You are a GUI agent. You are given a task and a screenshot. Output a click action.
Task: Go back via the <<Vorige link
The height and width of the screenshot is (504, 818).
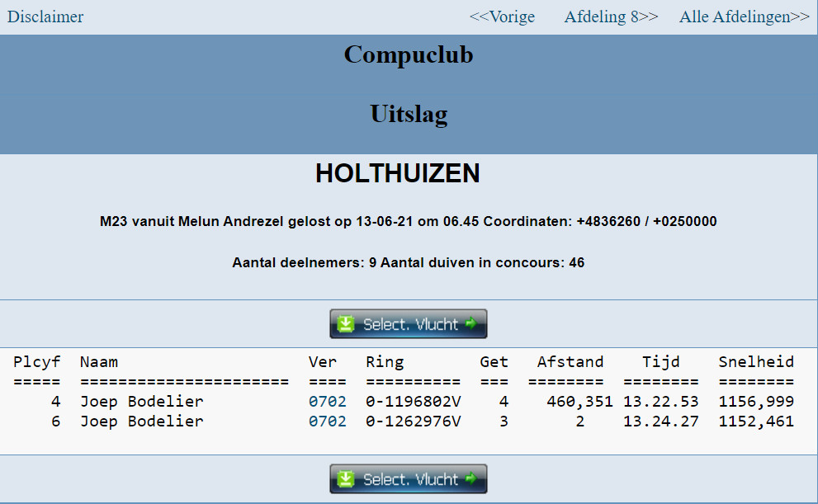pos(502,16)
